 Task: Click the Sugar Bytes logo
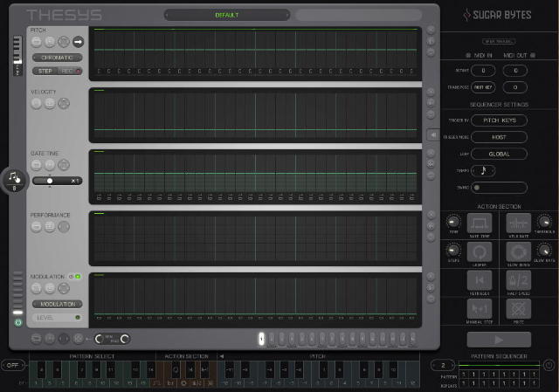click(x=497, y=15)
